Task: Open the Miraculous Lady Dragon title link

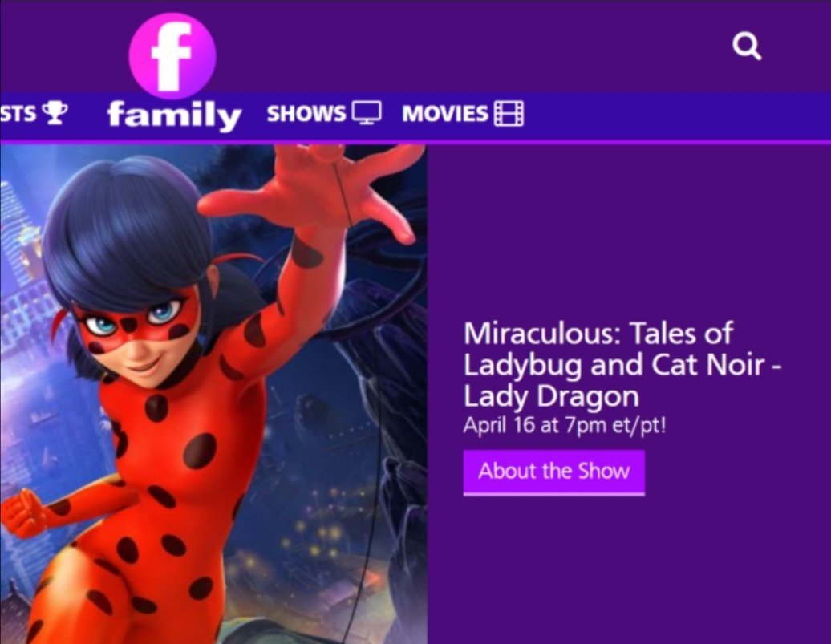Action: [x=622, y=365]
